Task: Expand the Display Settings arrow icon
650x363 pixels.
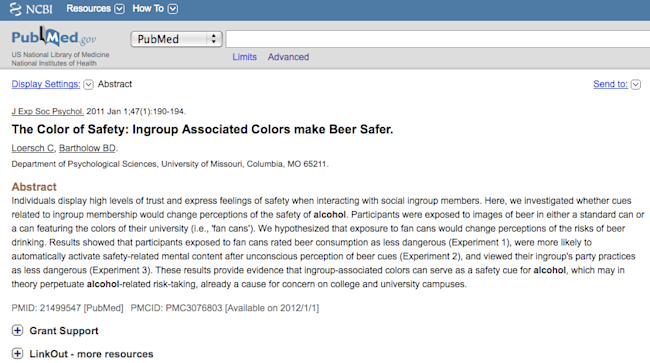Action: tap(88, 85)
